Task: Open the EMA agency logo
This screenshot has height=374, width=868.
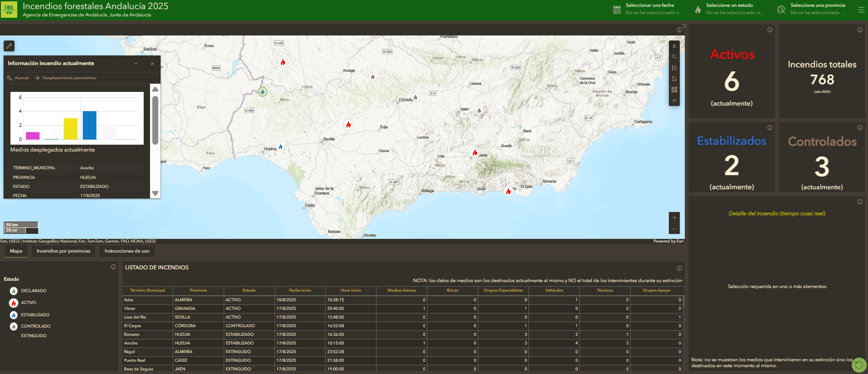Action: click(x=9, y=9)
